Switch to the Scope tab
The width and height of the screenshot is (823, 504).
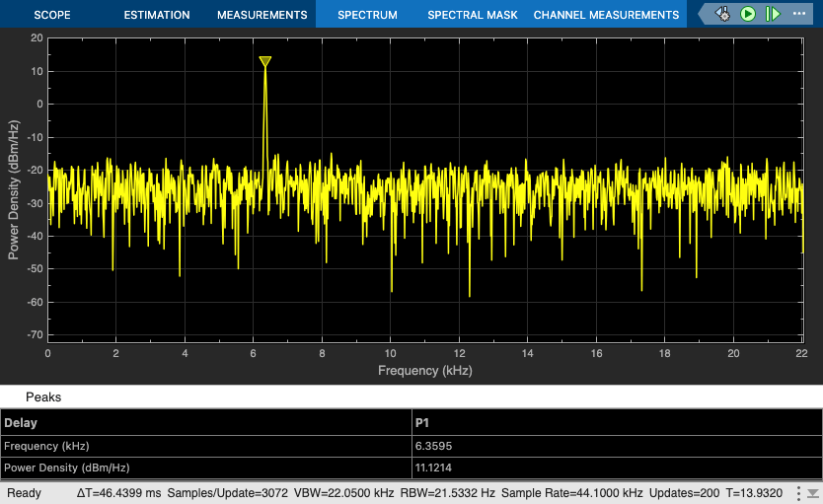(52, 15)
